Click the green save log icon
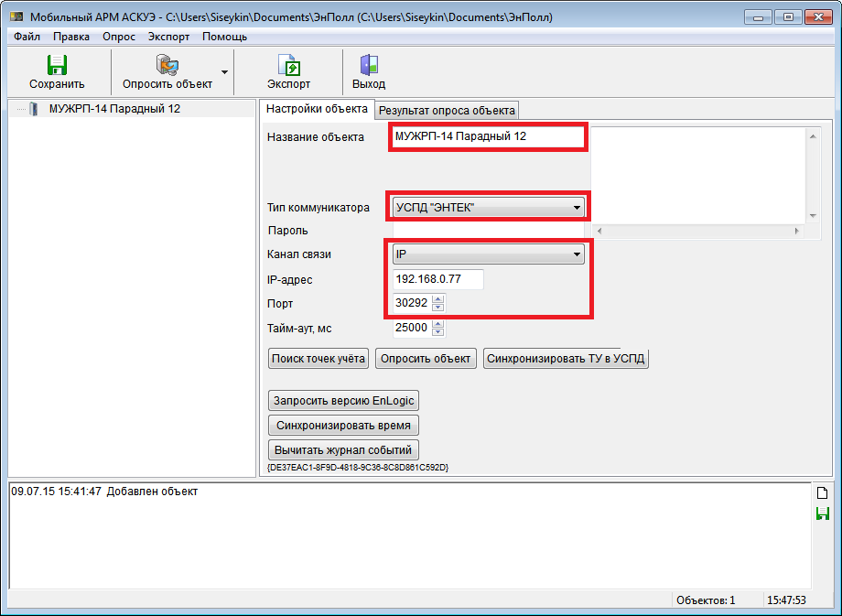This screenshot has height=616, width=842. pos(822,513)
